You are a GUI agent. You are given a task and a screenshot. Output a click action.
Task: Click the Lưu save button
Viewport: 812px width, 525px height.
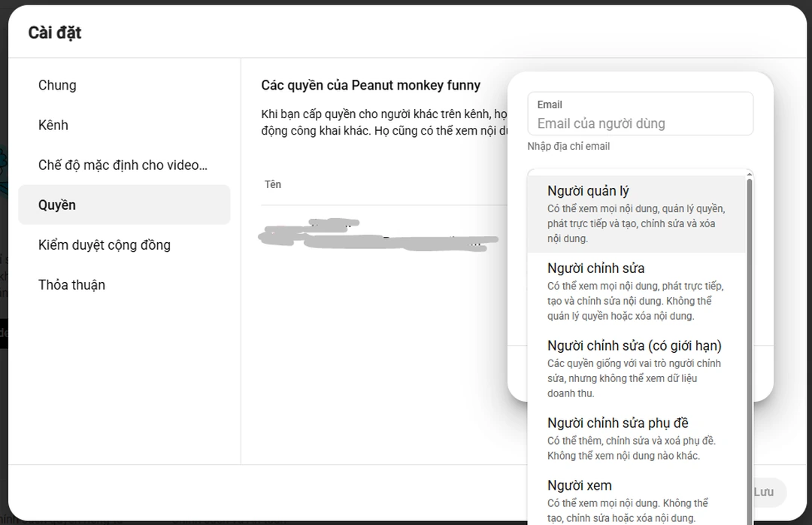click(x=764, y=492)
